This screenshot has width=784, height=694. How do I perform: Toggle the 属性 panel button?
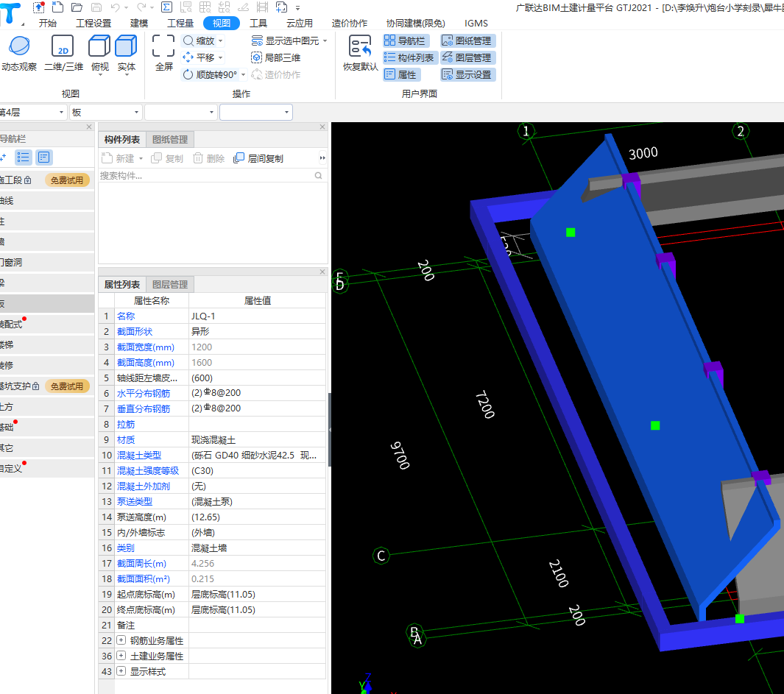point(401,75)
